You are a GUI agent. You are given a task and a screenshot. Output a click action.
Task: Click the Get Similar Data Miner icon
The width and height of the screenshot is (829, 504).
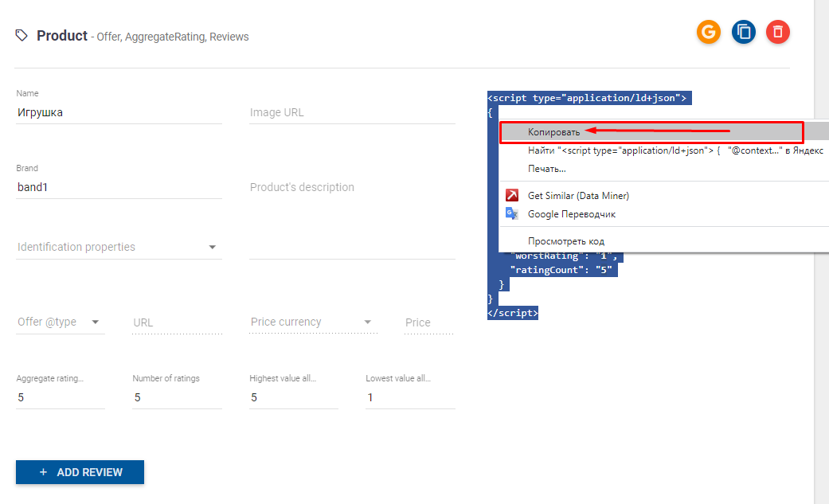click(513, 195)
